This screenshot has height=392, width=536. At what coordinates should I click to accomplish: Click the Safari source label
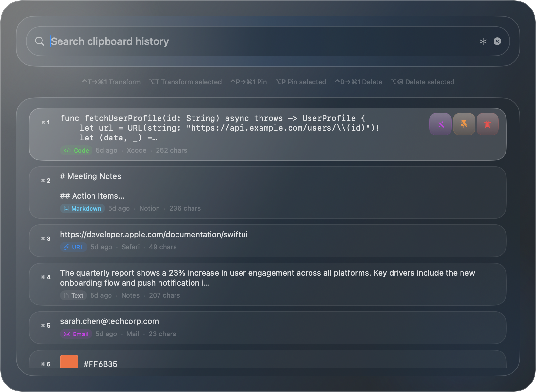pyautogui.click(x=130, y=247)
